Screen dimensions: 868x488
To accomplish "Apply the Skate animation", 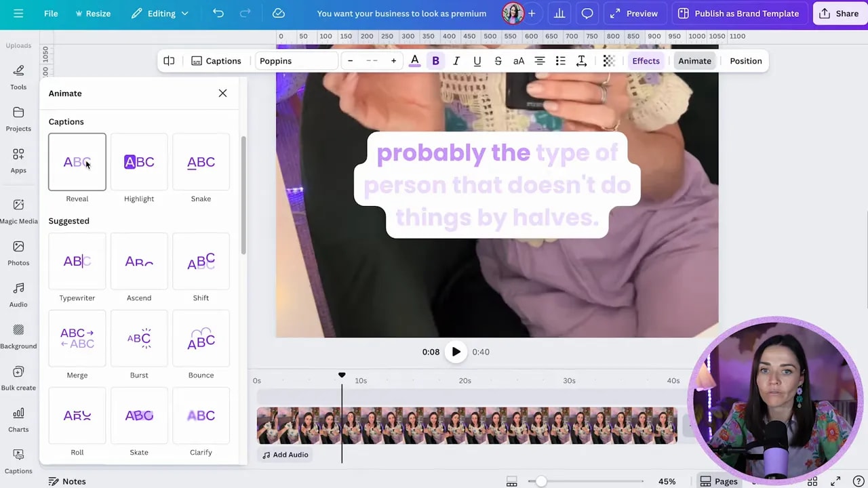I will [139, 416].
